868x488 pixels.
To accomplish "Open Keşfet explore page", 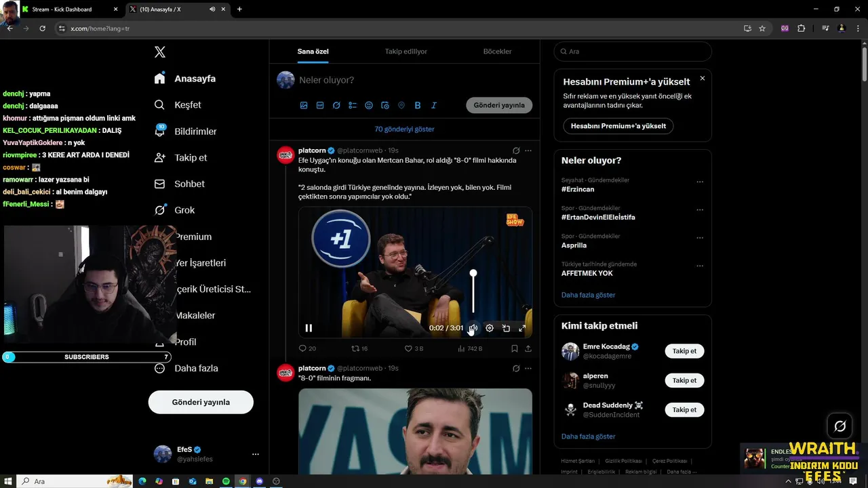I will pyautogui.click(x=178, y=105).
